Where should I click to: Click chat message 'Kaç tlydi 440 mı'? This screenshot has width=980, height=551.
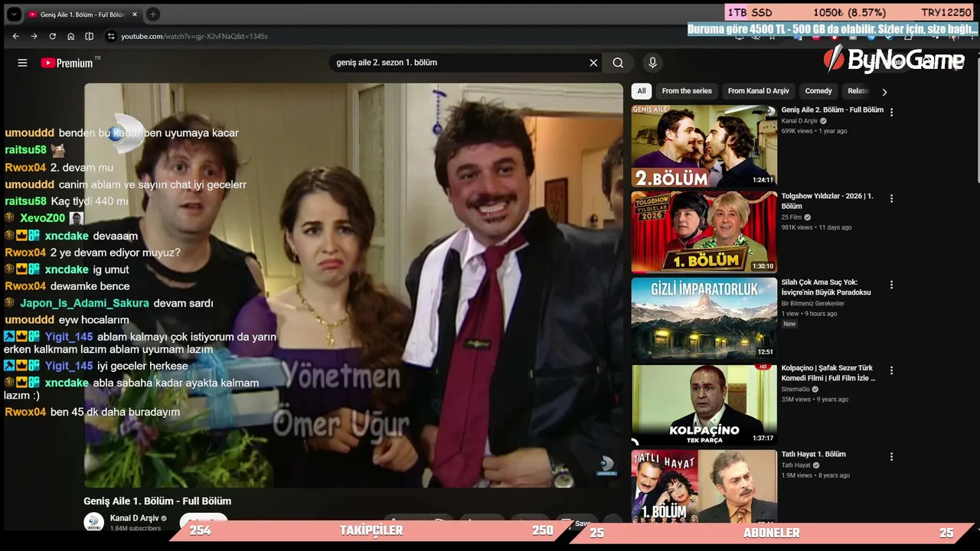click(x=89, y=201)
